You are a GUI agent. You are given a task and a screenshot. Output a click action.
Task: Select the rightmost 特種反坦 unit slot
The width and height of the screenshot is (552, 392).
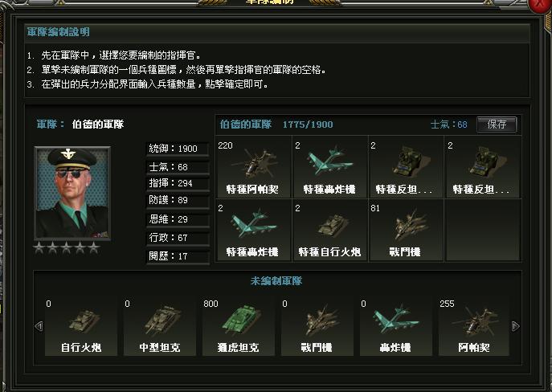coord(483,167)
